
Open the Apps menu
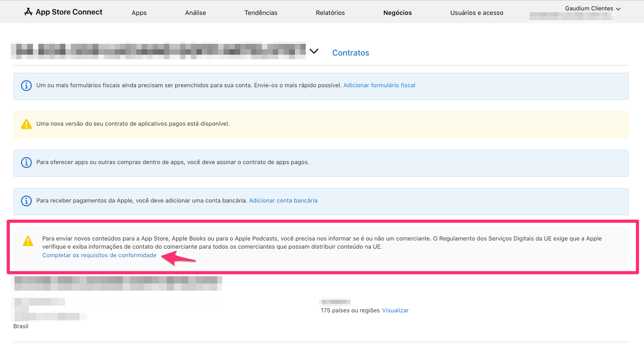point(139,13)
